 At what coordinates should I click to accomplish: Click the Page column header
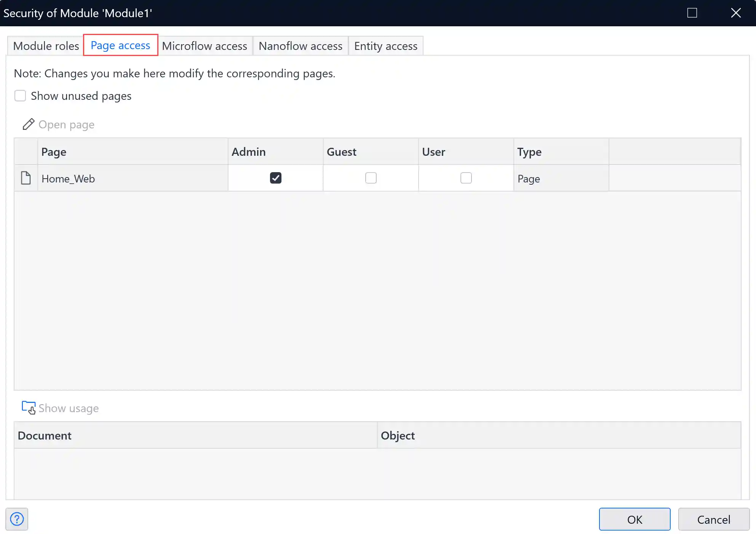54,151
